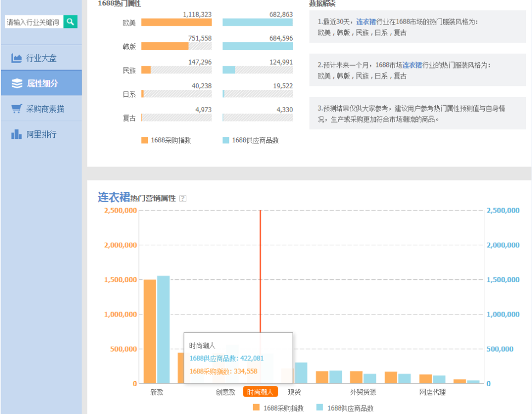The image size is (532, 414).
Task: Focus the industry keyword search field
Action: point(33,22)
